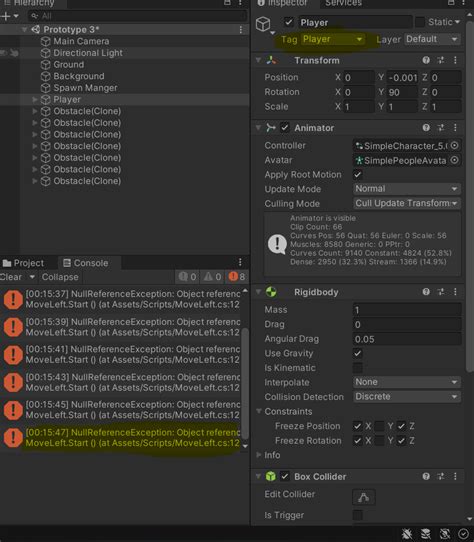Switch to the Project tab
The image size is (474, 542).
tap(24, 263)
